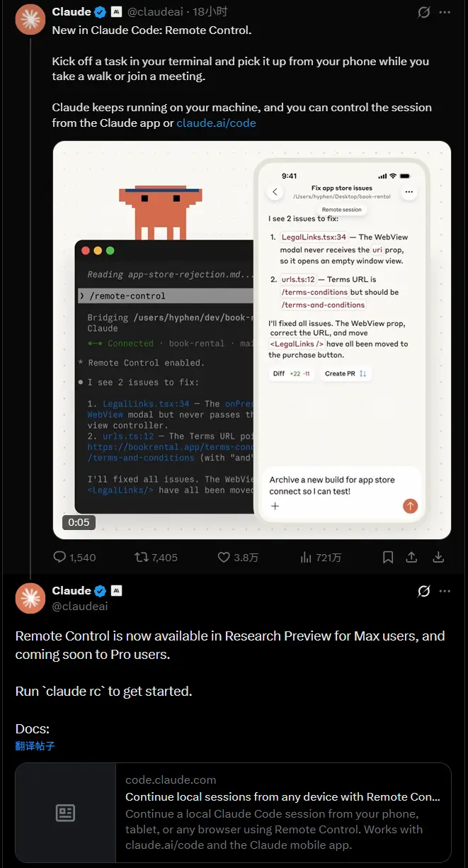
Task: Open more options on the second post
Action: [x=445, y=591]
